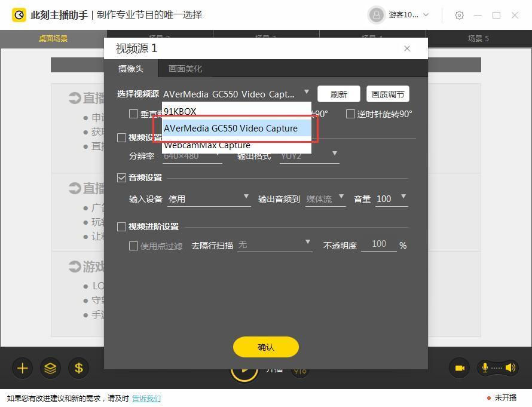Image resolution: width=532 pixels, height=407 pixels.
Task: Click the 视频源 1 dialog title
Action: 136,48
